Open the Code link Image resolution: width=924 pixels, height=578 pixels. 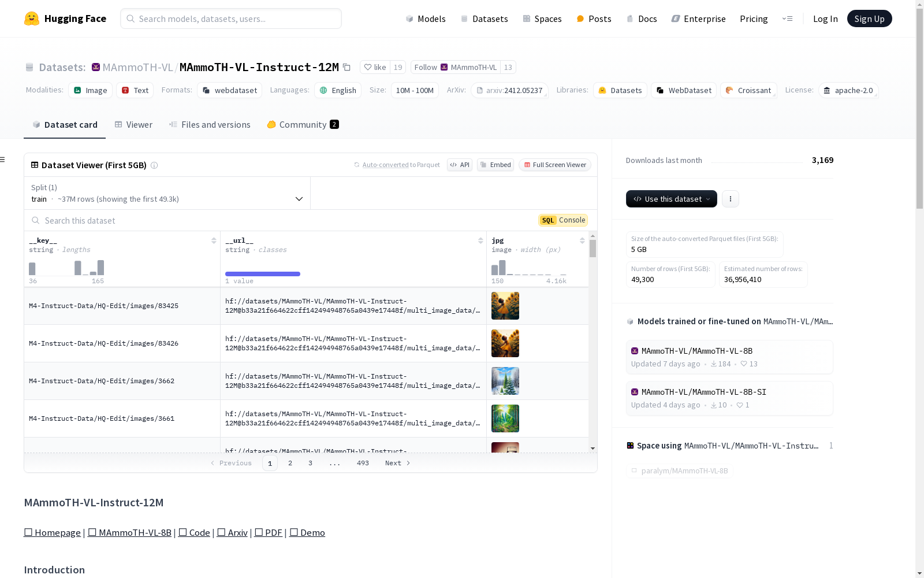194,533
